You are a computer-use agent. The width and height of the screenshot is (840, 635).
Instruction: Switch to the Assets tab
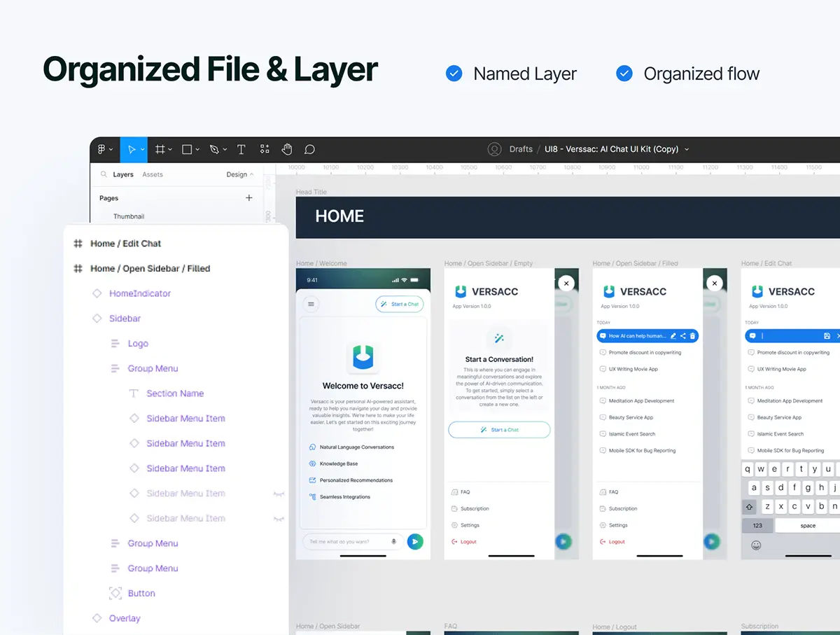153,174
